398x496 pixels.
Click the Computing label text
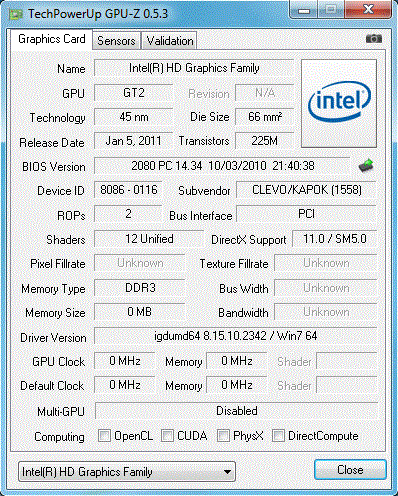[x=59, y=437]
